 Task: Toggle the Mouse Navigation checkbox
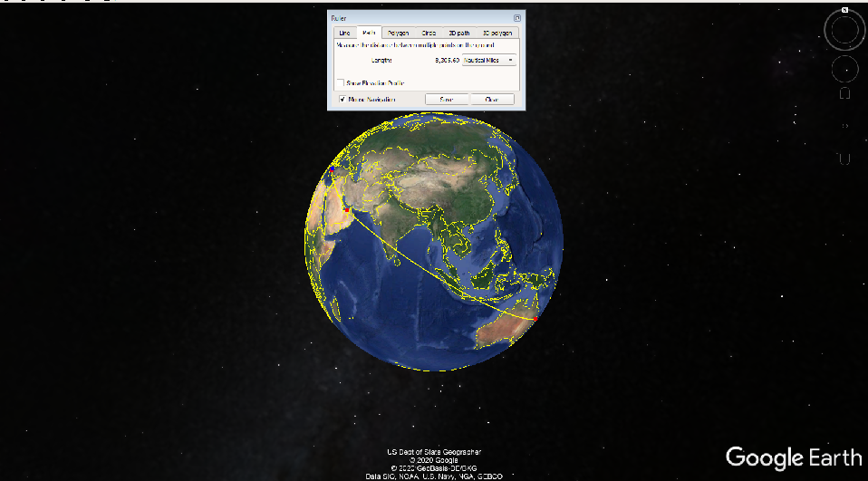click(342, 100)
